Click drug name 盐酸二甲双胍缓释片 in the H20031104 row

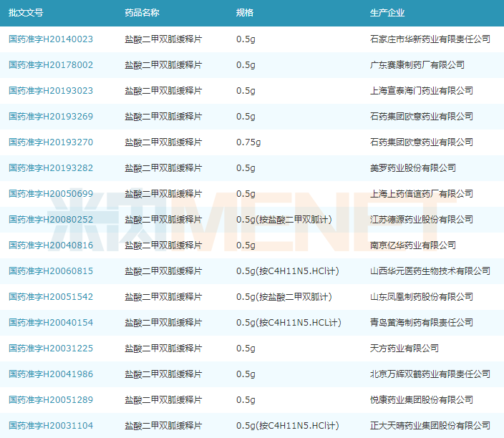pos(163,425)
